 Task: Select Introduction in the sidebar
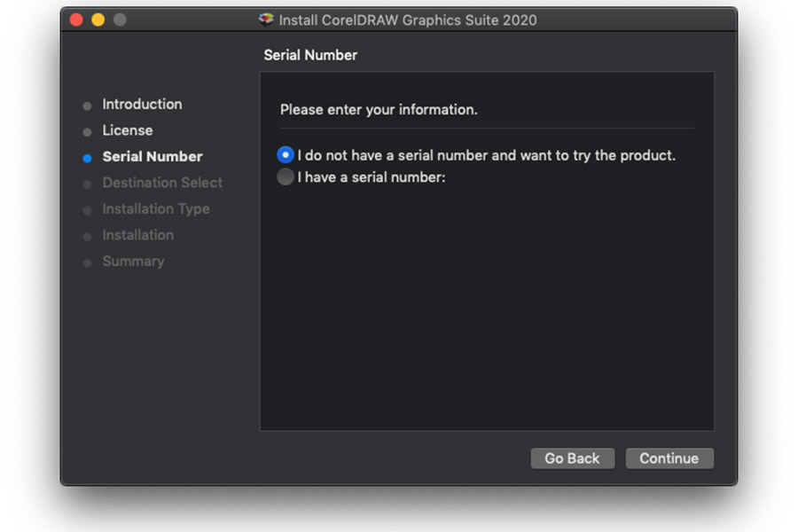[142, 105]
